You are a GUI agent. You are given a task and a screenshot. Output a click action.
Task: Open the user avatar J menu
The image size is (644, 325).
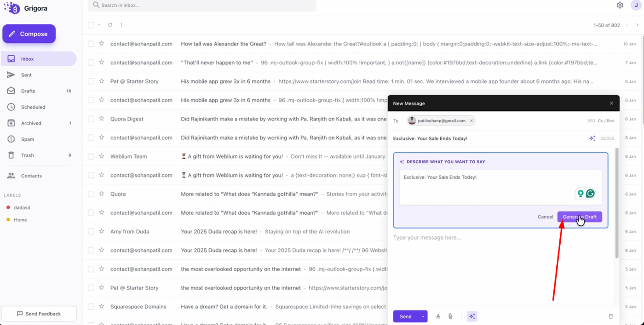(x=637, y=5)
